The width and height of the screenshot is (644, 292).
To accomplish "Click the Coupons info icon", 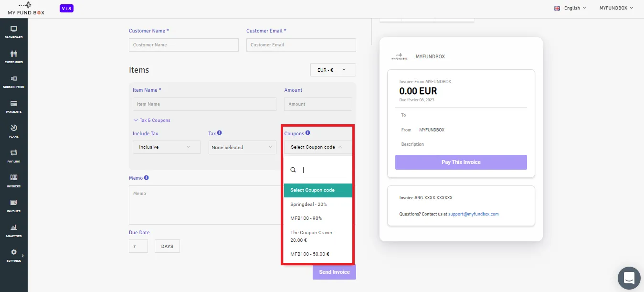I will point(308,133).
